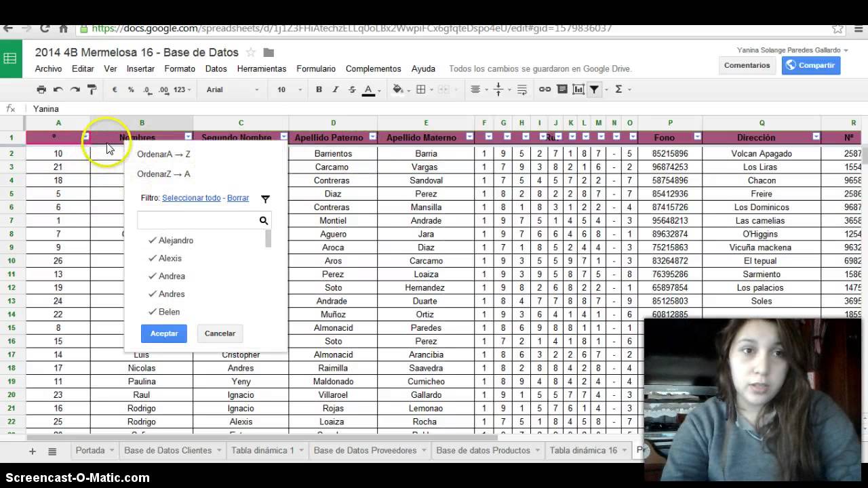Sort with Ordenar Z → A
The height and width of the screenshot is (488, 868).
pyautogui.click(x=163, y=174)
